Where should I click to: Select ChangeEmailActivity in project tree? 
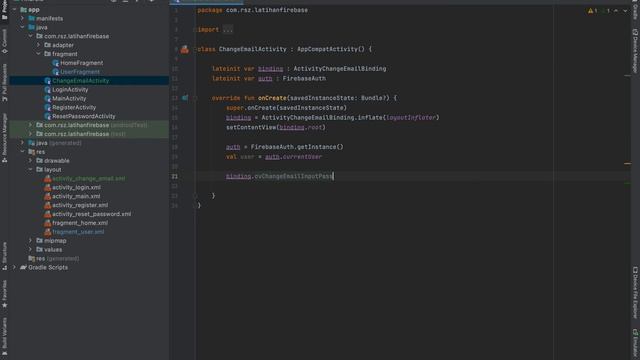pyautogui.click(x=80, y=81)
